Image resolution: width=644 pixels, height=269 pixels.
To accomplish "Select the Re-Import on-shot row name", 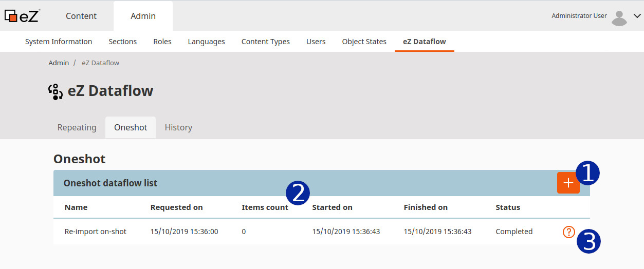I will click(96, 232).
